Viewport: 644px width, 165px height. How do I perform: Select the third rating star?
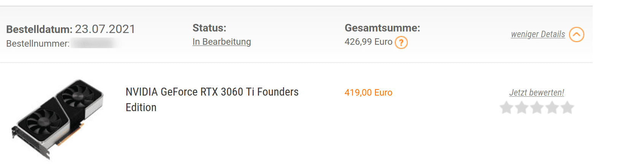[x=537, y=108]
